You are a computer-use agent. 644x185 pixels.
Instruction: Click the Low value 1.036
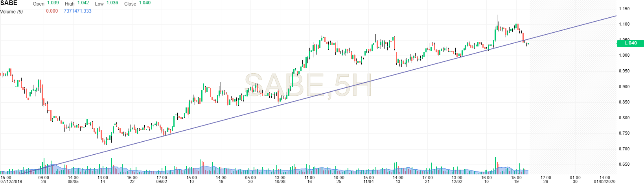[x=112, y=3]
